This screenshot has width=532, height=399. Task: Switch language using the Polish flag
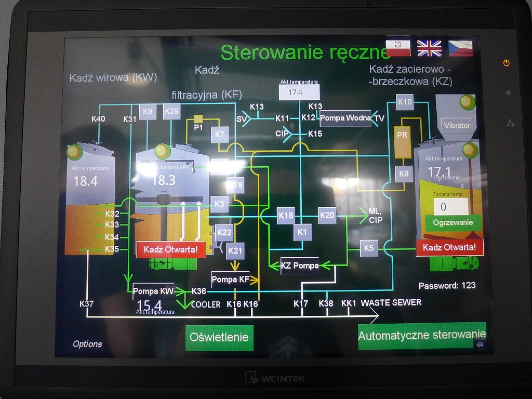coord(398,48)
